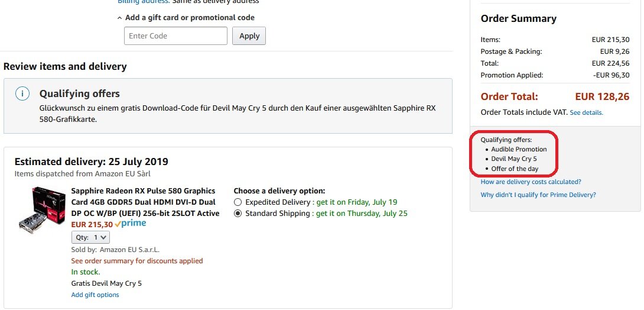The height and width of the screenshot is (310, 644).
Task: Select the Expedited Delivery option
Action: (238, 202)
